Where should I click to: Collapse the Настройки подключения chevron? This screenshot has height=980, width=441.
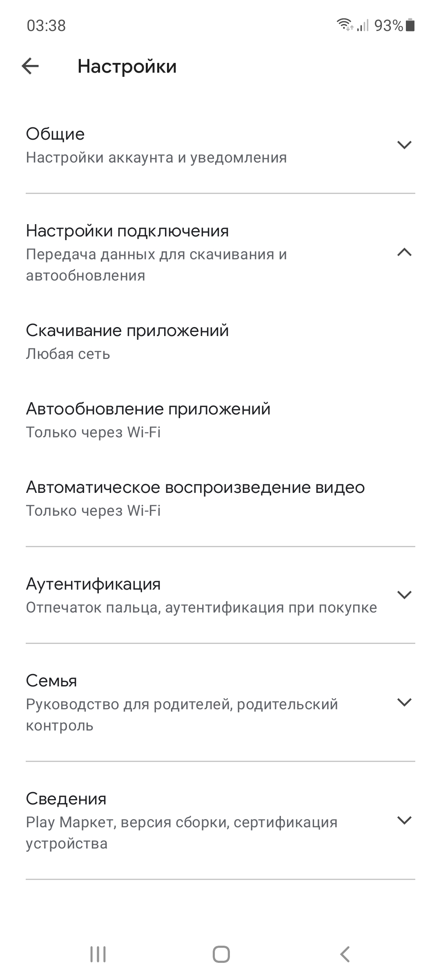point(404,252)
